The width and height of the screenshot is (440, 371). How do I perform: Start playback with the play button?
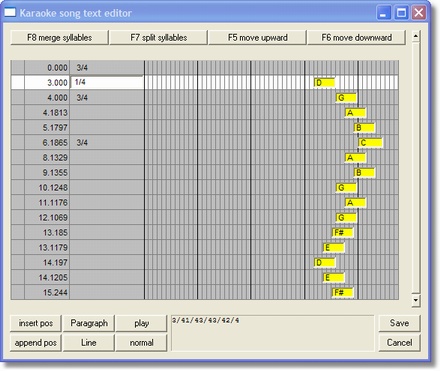coord(141,323)
